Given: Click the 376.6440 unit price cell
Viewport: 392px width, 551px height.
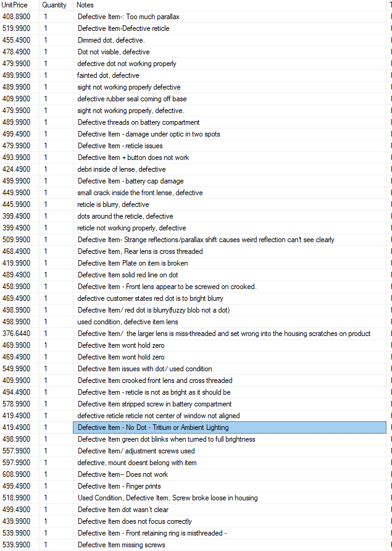Looking at the screenshot, I should tap(19, 334).
